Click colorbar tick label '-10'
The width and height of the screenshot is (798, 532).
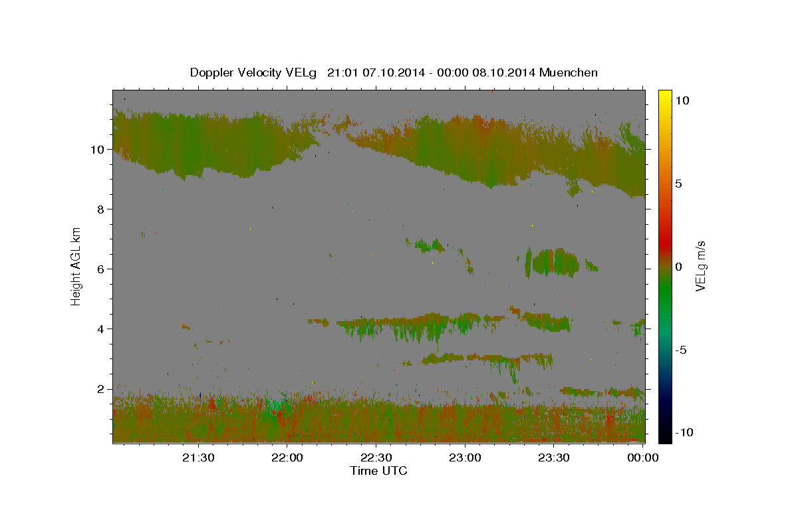tap(684, 432)
